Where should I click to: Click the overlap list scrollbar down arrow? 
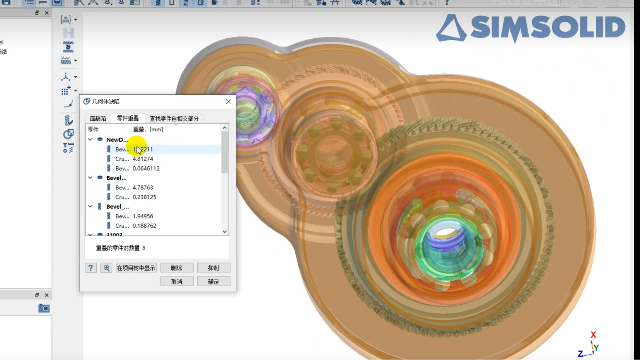coord(224,231)
